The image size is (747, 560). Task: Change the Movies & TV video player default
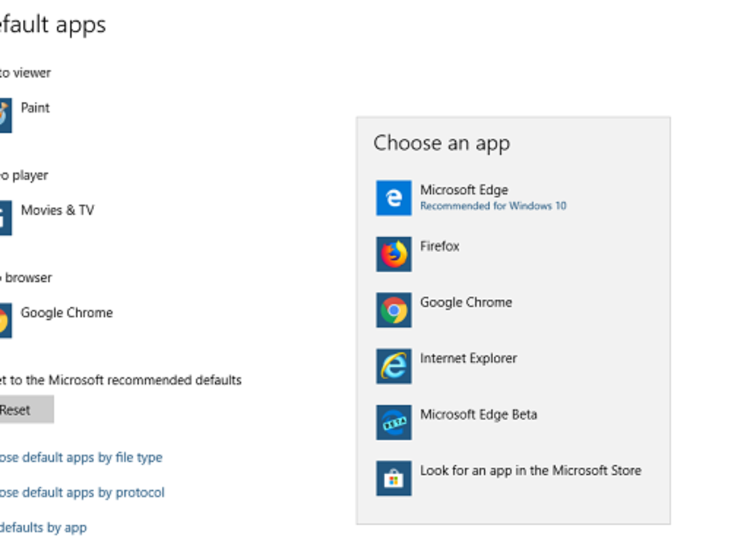[x=57, y=210]
